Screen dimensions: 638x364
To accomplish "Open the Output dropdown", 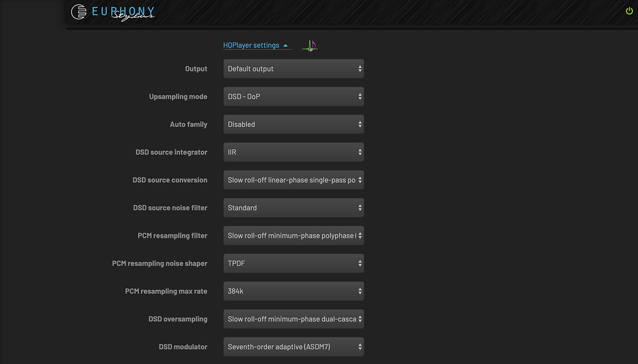I will pos(293,68).
